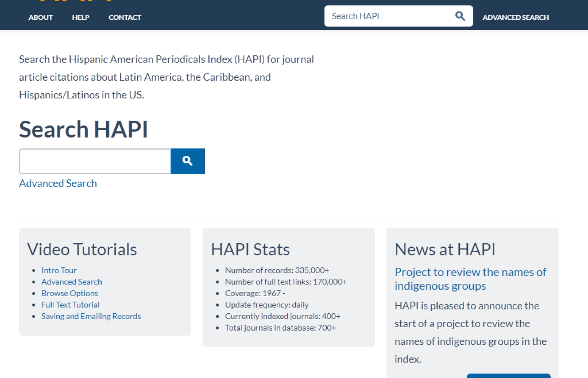
Task: Open the CONTACT page from top navigation
Action: point(125,17)
